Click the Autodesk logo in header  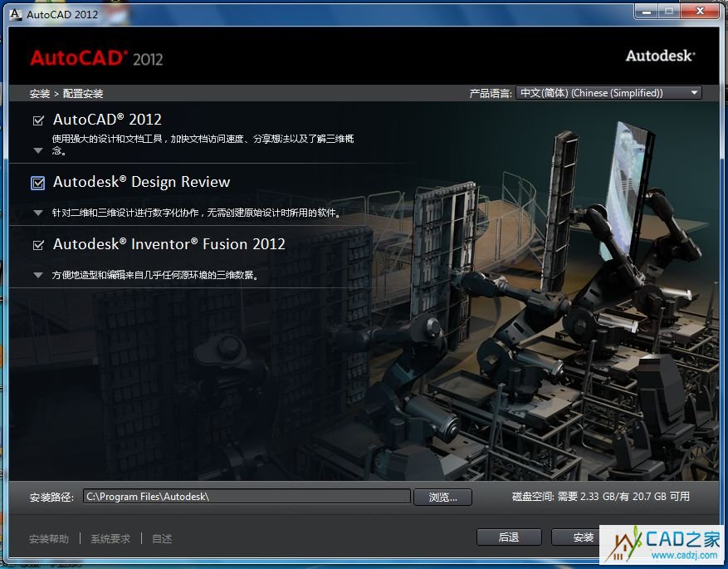point(660,56)
